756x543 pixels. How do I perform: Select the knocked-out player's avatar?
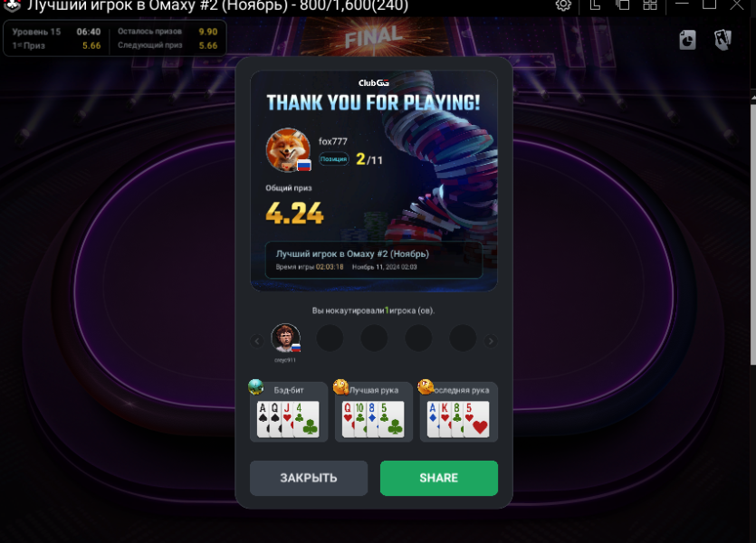tap(285, 338)
